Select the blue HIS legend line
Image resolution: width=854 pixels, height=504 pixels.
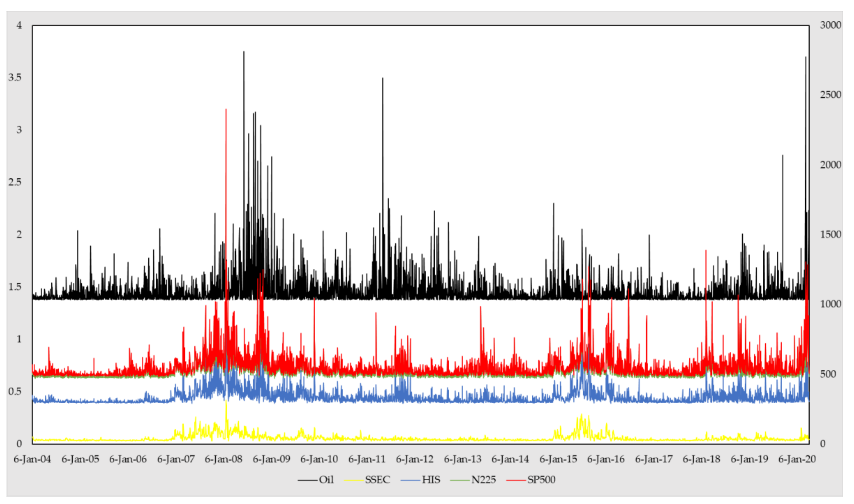coord(410,480)
